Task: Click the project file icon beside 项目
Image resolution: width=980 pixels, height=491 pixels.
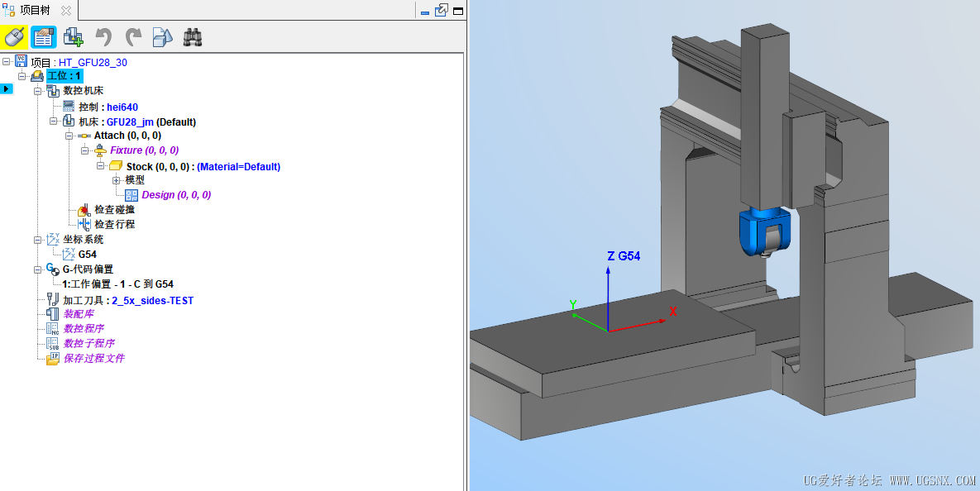Action: click(x=22, y=61)
